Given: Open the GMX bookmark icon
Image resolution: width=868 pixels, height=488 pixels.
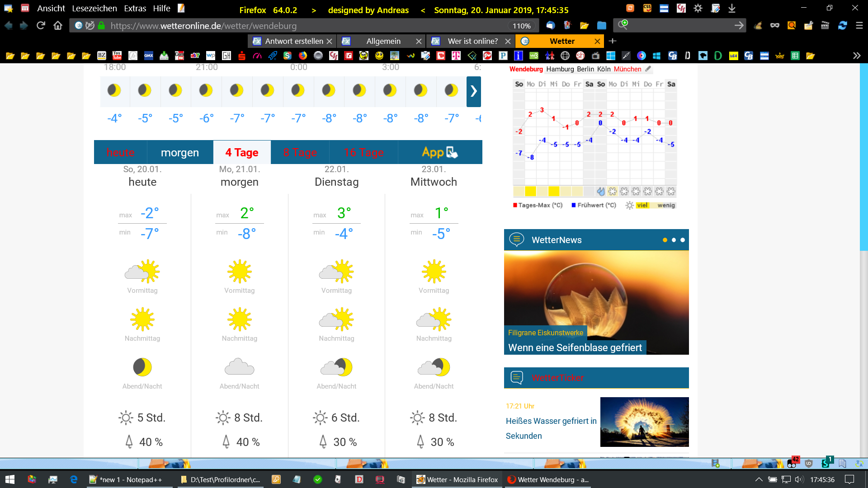Looking at the screenshot, I should [149, 56].
